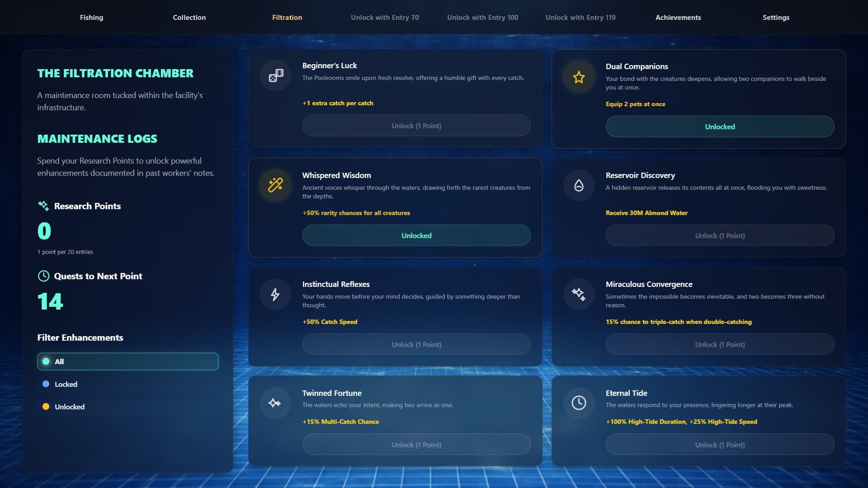Select the All enhancements filter
The width and height of the screenshot is (868, 488).
pyautogui.click(x=127, y=361)
